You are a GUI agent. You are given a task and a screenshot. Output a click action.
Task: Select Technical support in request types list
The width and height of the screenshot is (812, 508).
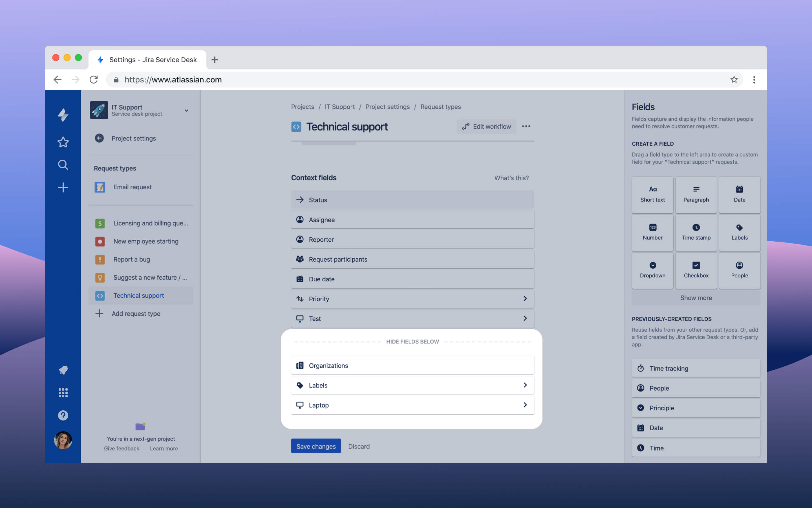point(141,295)
